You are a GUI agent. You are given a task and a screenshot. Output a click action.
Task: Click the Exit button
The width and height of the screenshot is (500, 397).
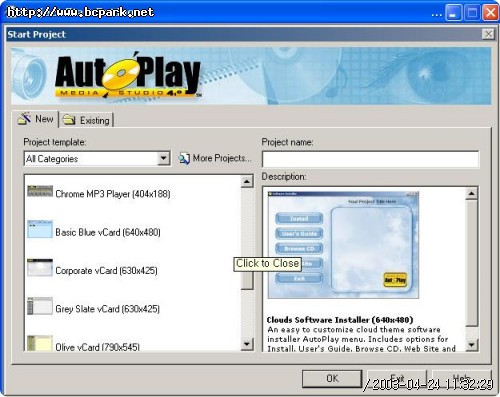[x=397, y=379]
